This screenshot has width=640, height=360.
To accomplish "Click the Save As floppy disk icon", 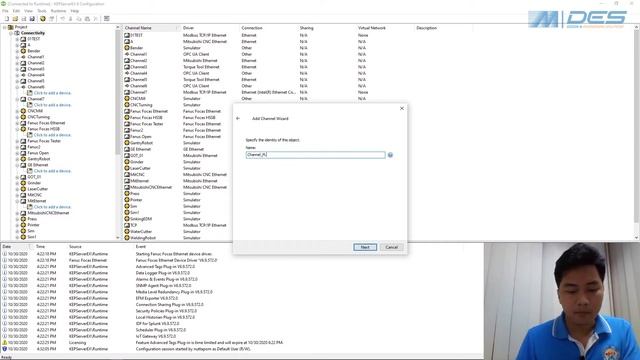I will (32, 19).
